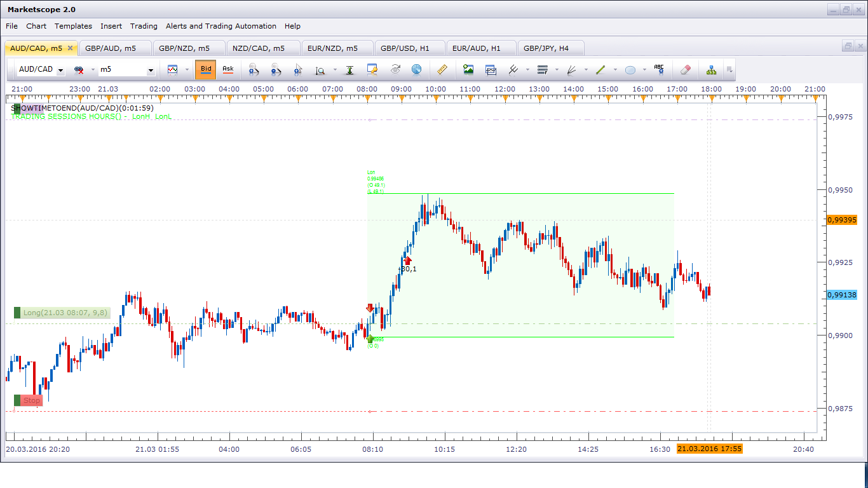
Task: Select the eraser tool
Action: (x=685, y=69)
